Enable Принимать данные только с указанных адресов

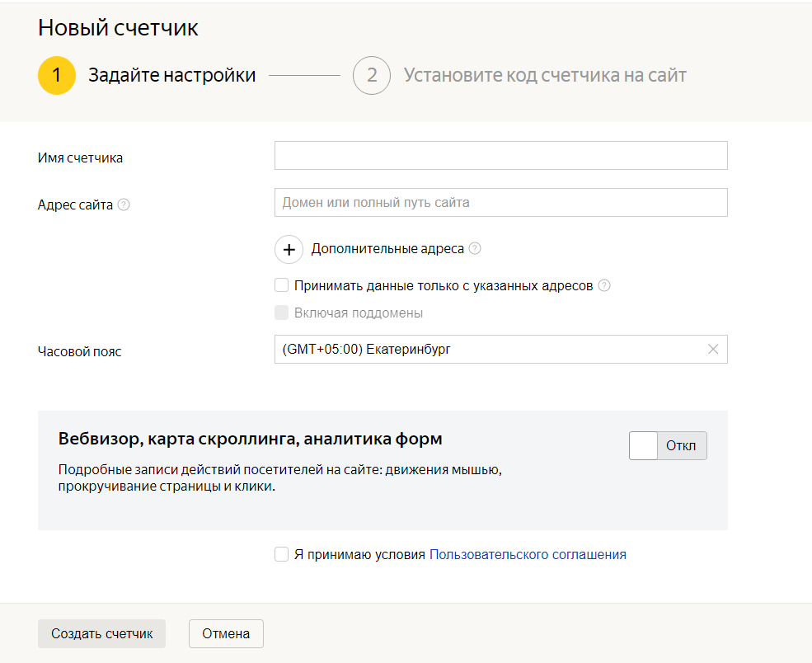click(282, 286)
